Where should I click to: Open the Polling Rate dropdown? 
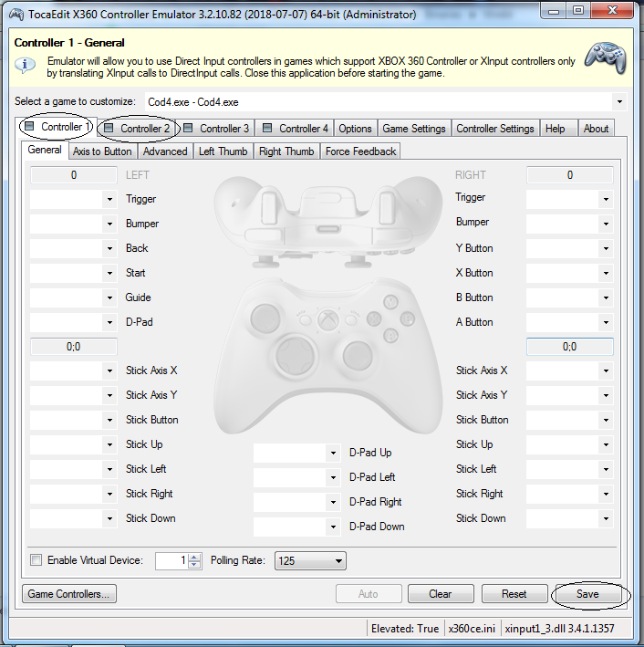[310, 560]
